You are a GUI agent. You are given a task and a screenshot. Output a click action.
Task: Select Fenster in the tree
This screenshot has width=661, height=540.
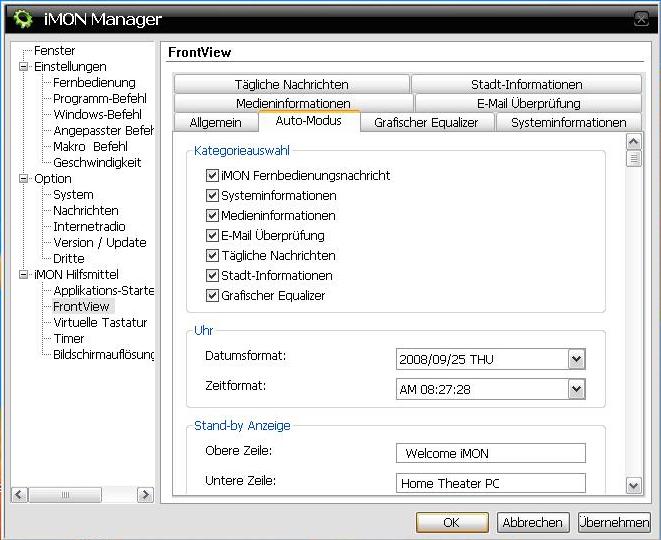tap(54, 51)
